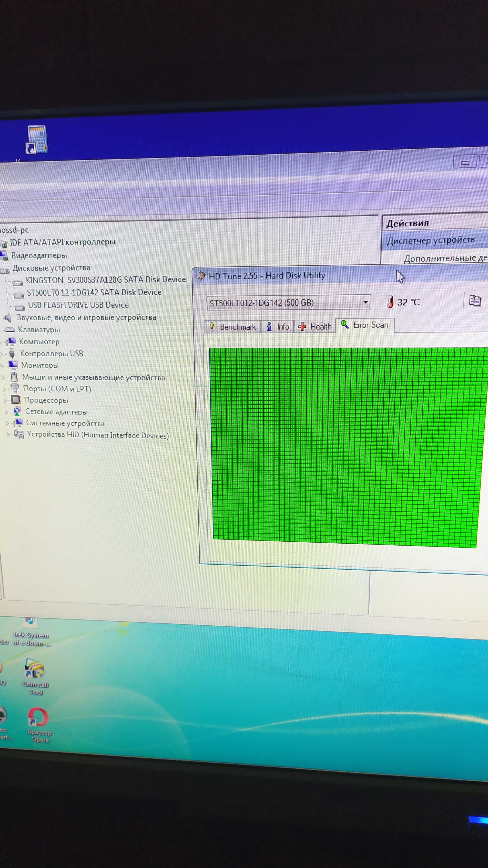The image size is (488, 868).
Task: Click the green error scan block map
Action: (347, 447)
